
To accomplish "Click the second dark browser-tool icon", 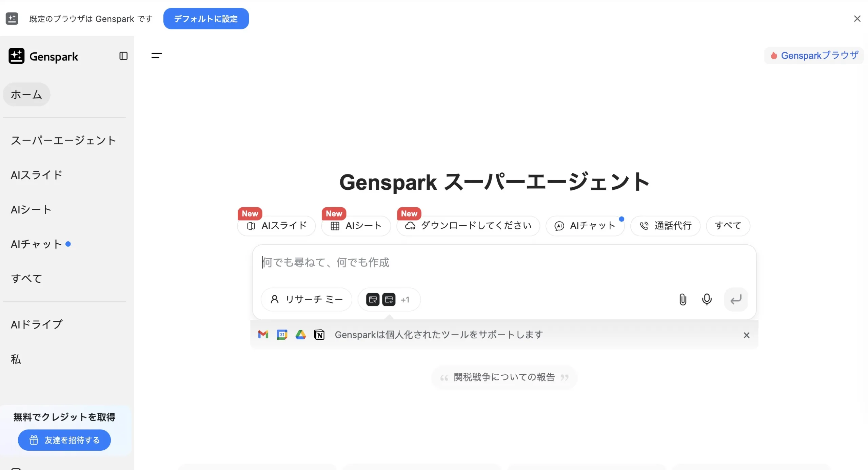I will (x=389, y=300).
